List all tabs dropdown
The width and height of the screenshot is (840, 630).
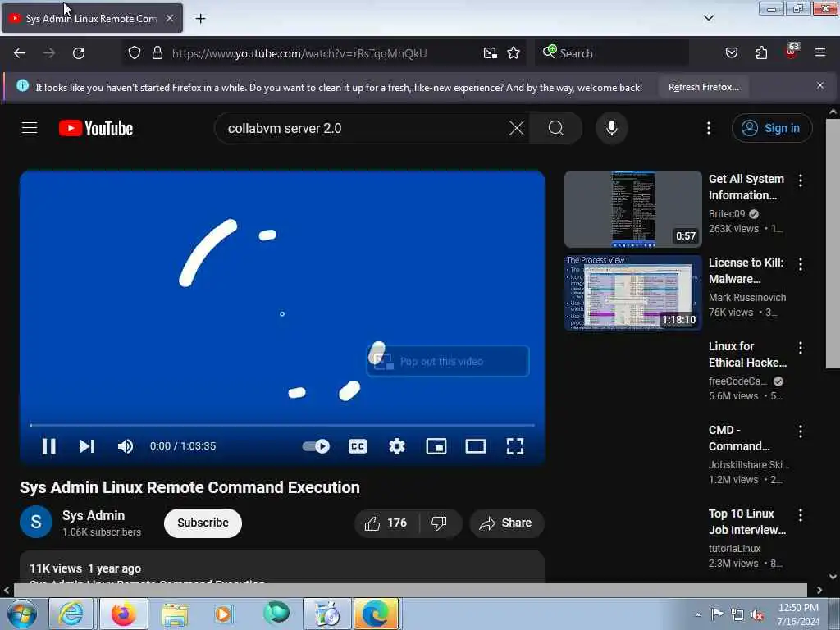708,18
